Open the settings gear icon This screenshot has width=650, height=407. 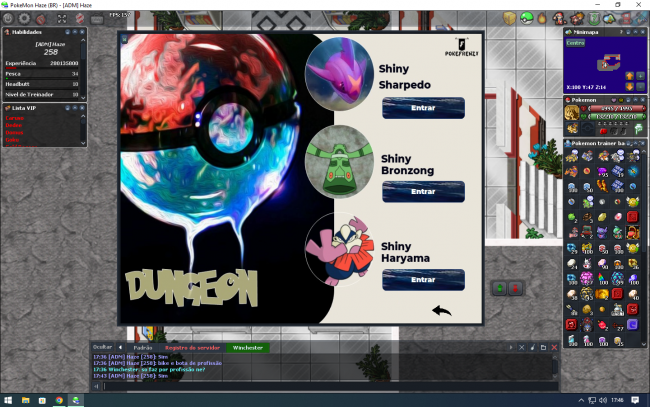click(x=24, y=19)
